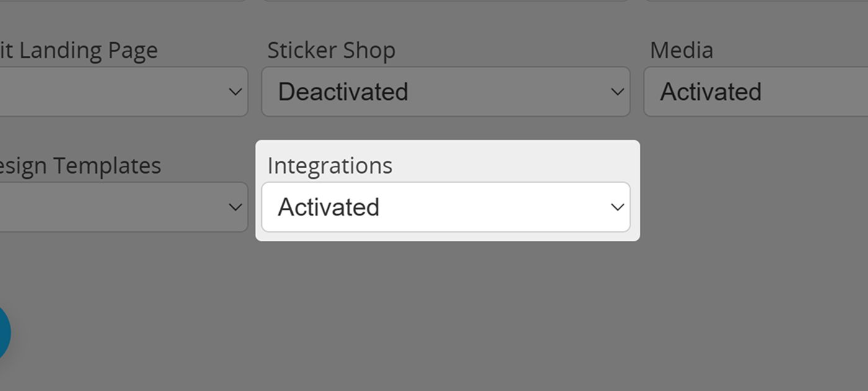The width and height of the screenshot is (868, 391).
Task: Click the Media label text
Action: pyautogui.click(x=681, y=50)
